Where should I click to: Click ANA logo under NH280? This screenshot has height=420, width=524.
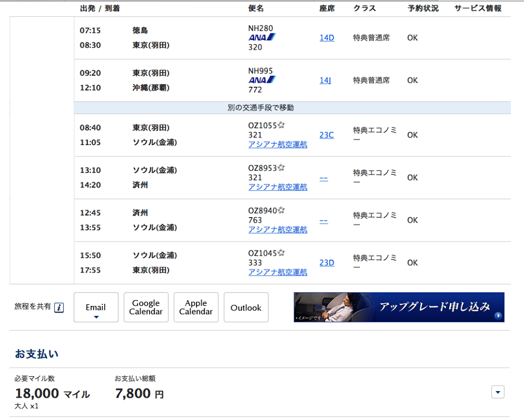click(x=261, y=38)
